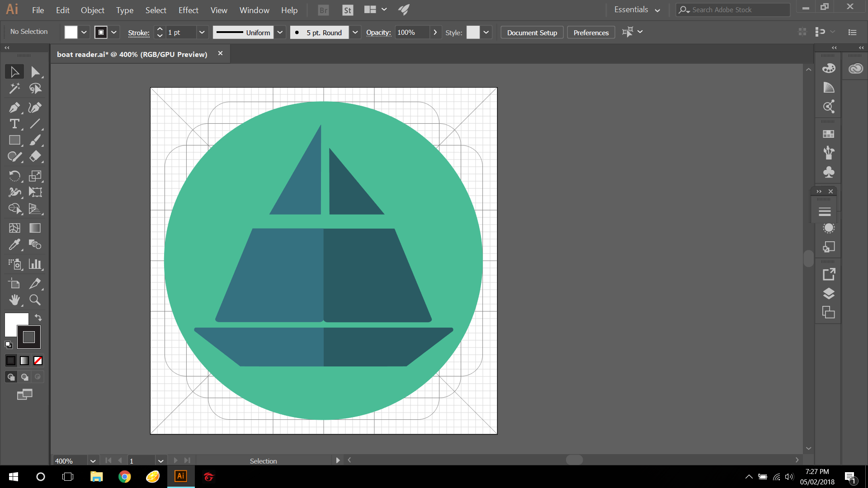This screenshot has height=488, width=868.
Task: Swap fill and stroke colors
Action: click(38, 318)
